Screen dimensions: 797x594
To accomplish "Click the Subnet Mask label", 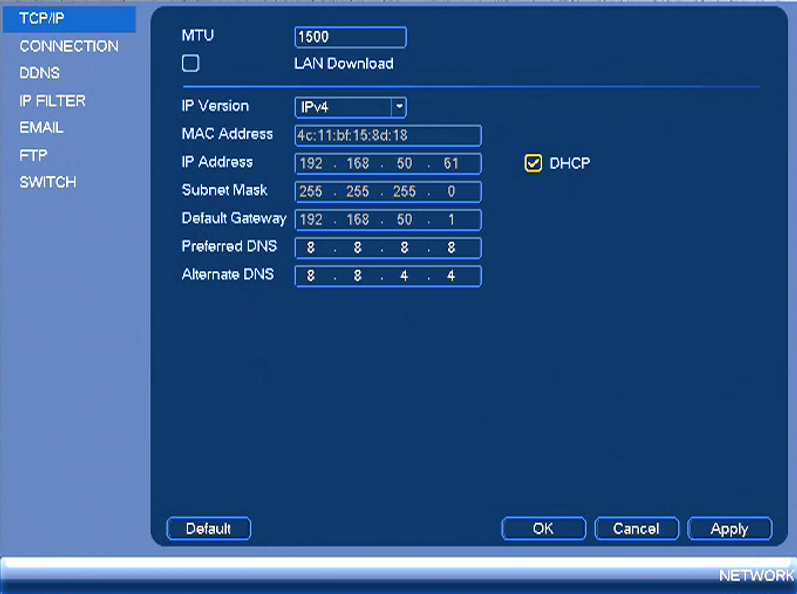I will pyautogui.click(x=225, y=190).
